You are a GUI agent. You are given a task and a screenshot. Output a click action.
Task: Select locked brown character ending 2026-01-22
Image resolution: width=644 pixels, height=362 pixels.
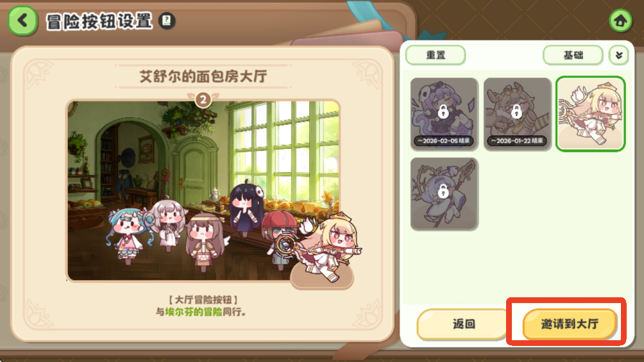[517, 113]
